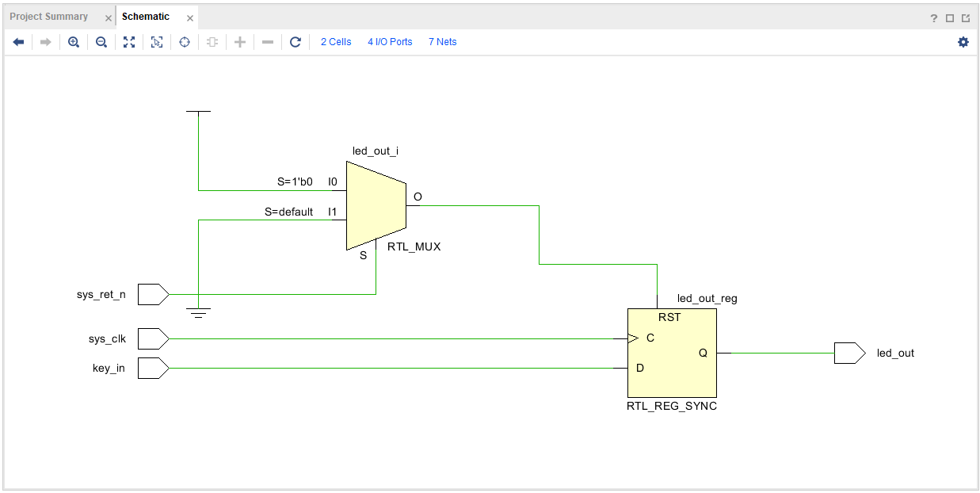Open schematic settings with the gear icon

pos(963,42)
